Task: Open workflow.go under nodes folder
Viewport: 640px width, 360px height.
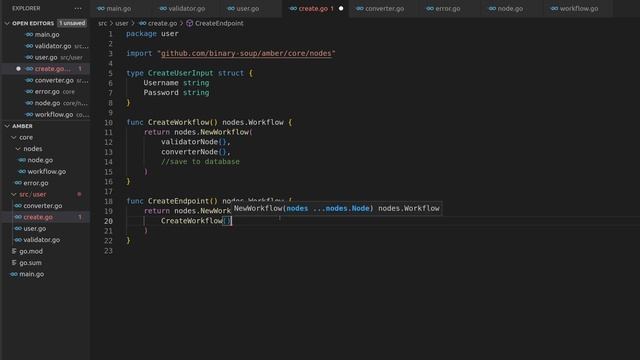Action: (46, 172)
